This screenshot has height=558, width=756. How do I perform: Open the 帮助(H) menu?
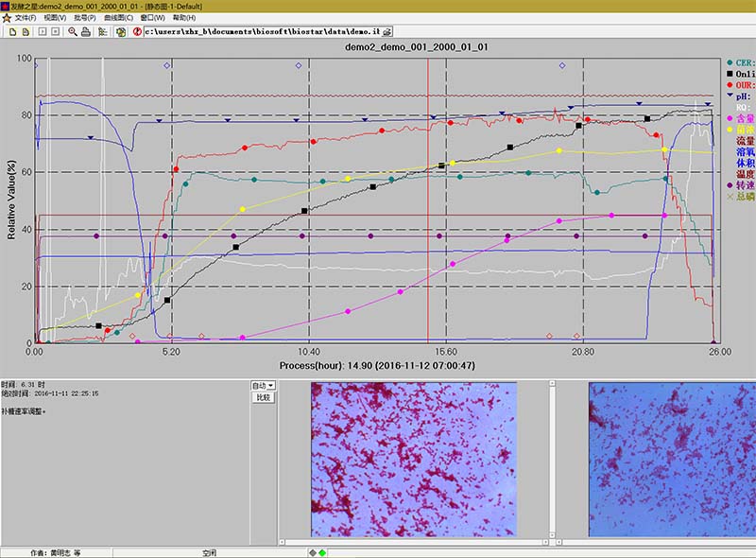coord(185,18)
